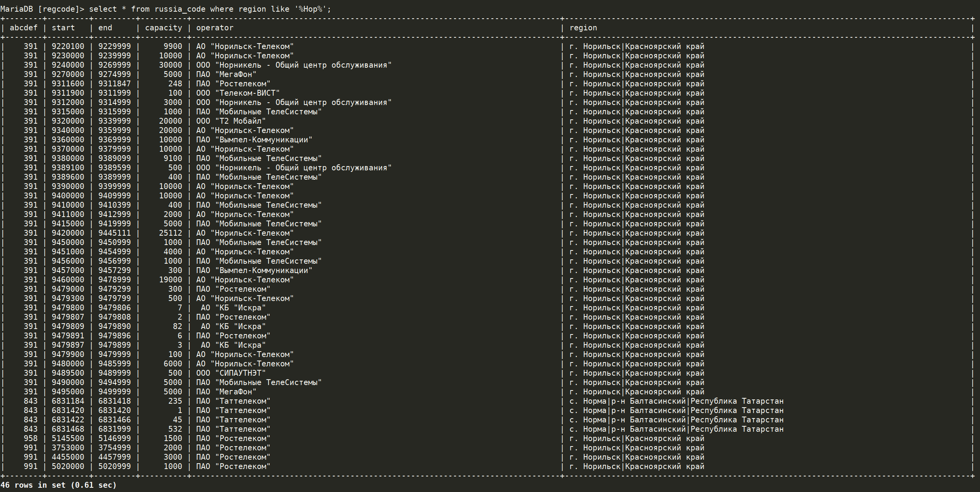Click start value 3753000
This screenshot has height=492, width=980.
(68, 448)
